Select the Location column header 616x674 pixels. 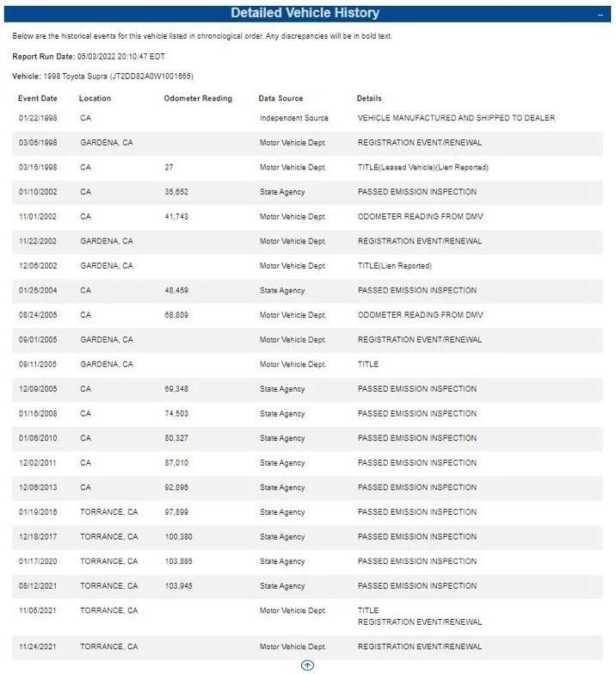[x=95, y=98]
